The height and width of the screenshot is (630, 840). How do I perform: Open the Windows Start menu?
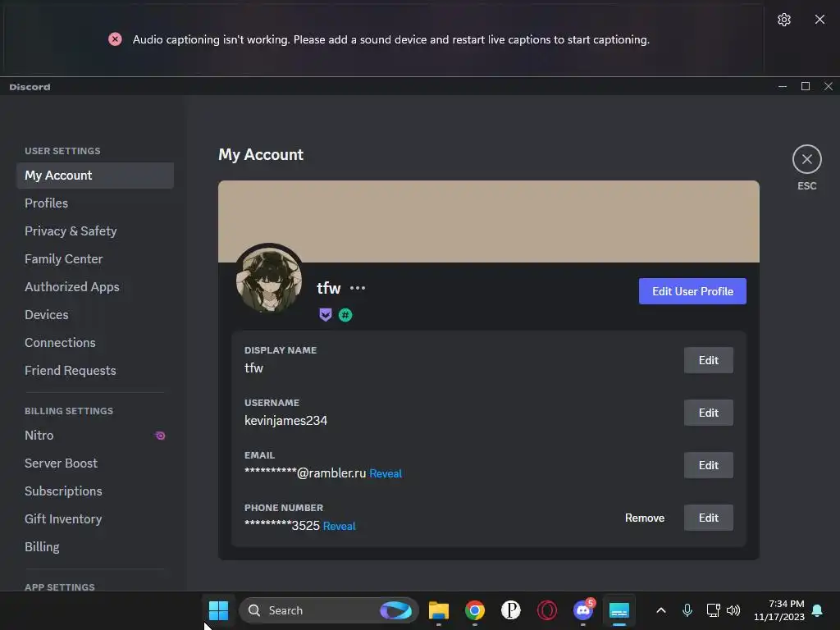tap(218, 610)
